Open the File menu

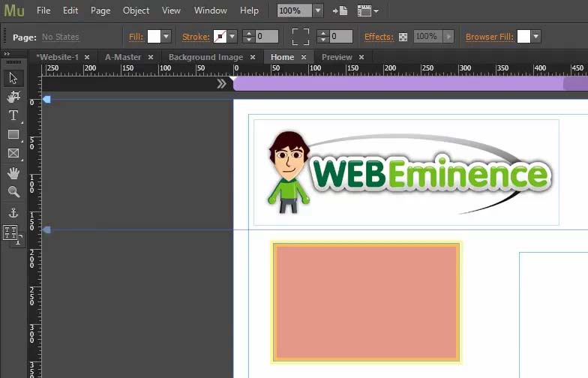[43, 10]
